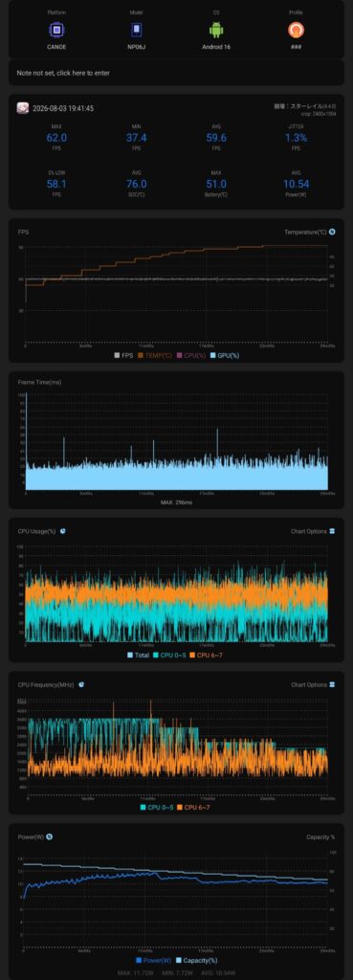The height and width of the screenshot is (980, 353).
Task: Click the Capacity % axis label on Power chart
Action: click(320, 836)
